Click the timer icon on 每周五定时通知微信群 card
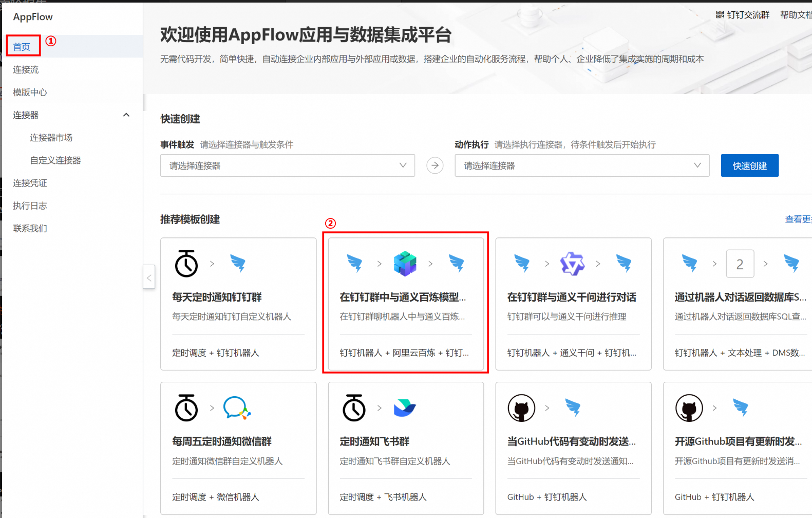 tap(186, 408)
